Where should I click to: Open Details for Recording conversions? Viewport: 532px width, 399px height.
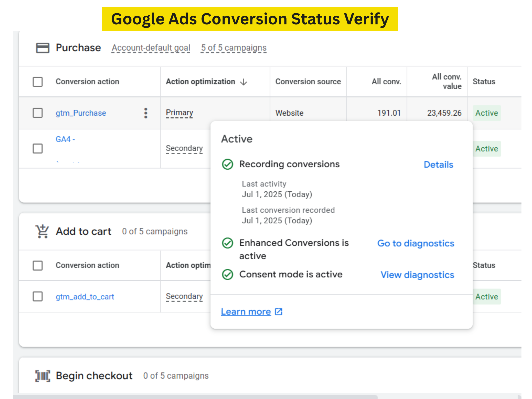pos(438,165)
